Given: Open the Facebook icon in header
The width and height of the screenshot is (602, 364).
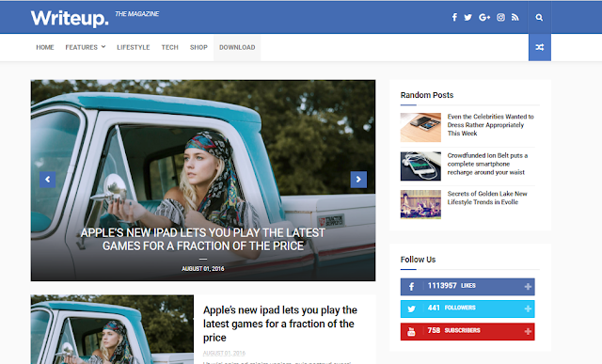Looking at the screenshot, I should coord(454,17).
